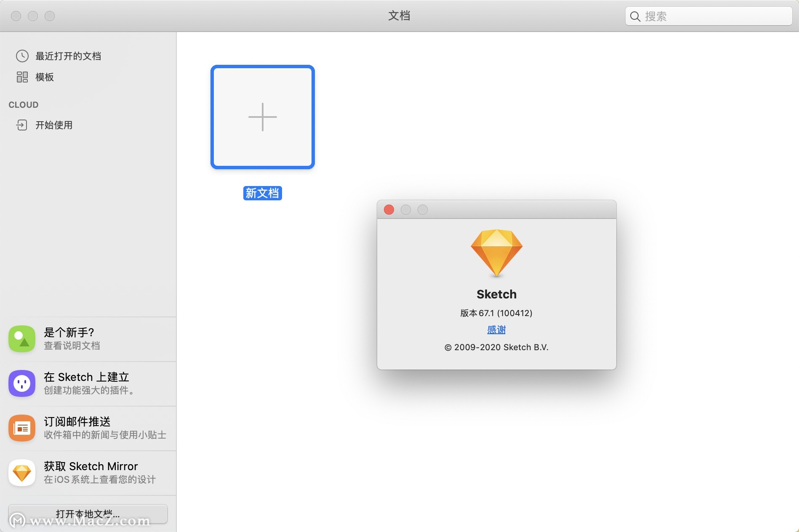Click the Sketch Mirror diamond icon

click(x=22, y=473)
